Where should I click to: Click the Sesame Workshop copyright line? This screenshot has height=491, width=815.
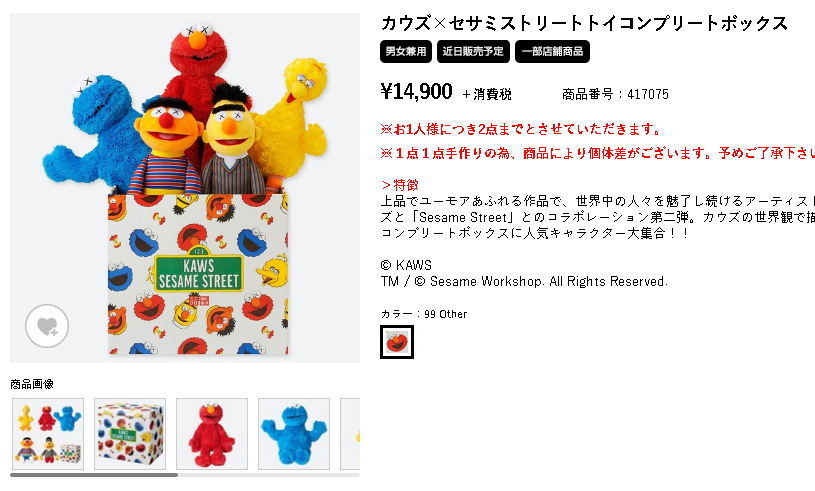tap(524, 282)
